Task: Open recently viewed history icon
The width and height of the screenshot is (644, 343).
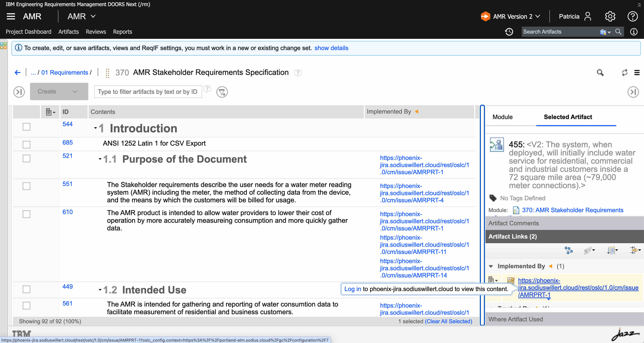Action: click(x=509, y=32)
